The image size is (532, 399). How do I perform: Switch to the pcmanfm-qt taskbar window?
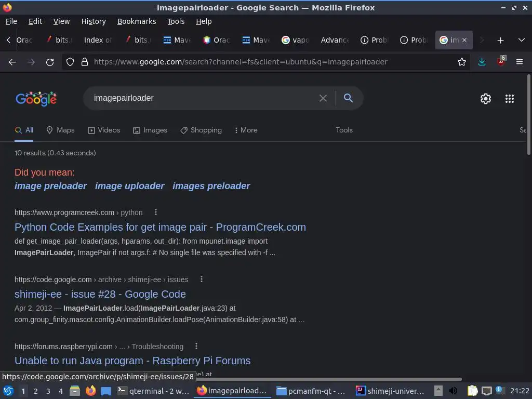coord(311,391)
